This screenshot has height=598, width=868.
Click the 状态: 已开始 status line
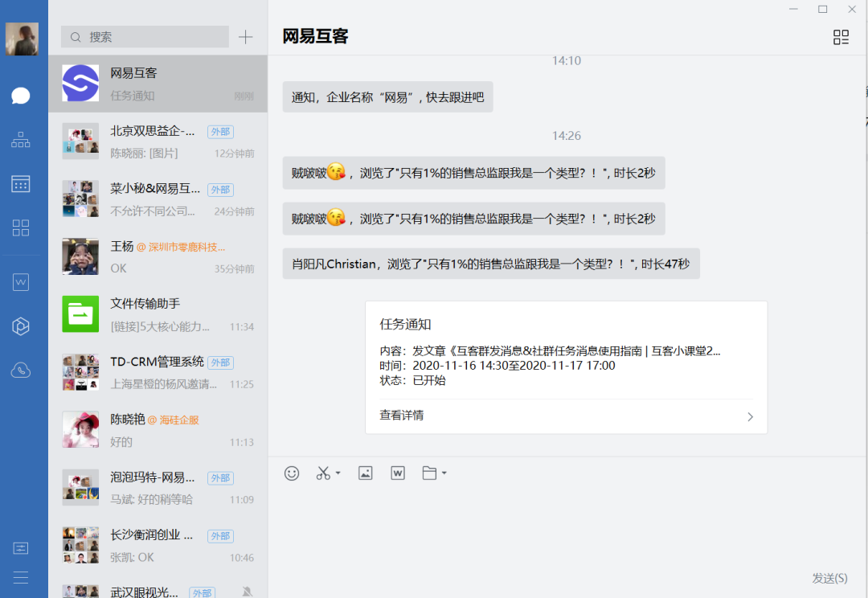pos(412,380)
